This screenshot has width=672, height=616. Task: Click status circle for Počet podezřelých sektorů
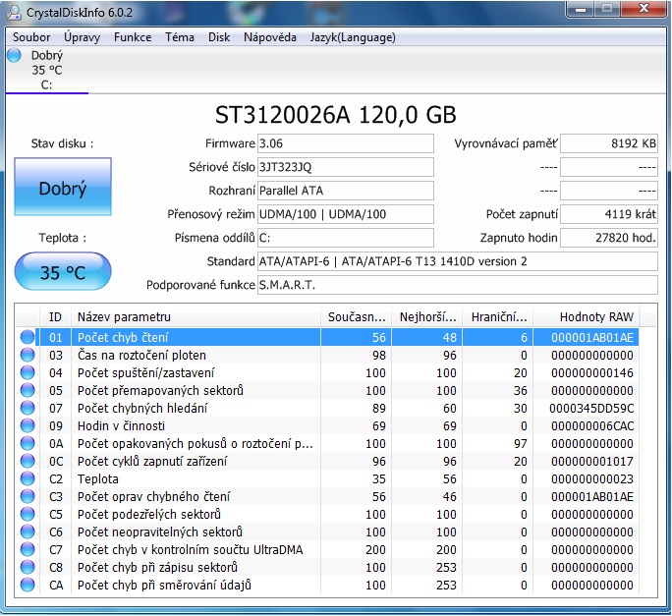tap(28, 514)
